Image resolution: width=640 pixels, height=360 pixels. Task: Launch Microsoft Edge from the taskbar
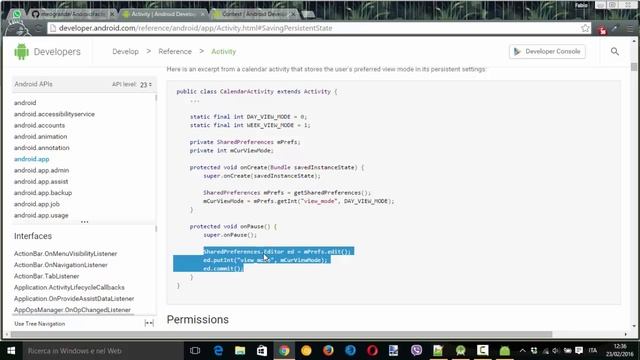tap(218, 351)
